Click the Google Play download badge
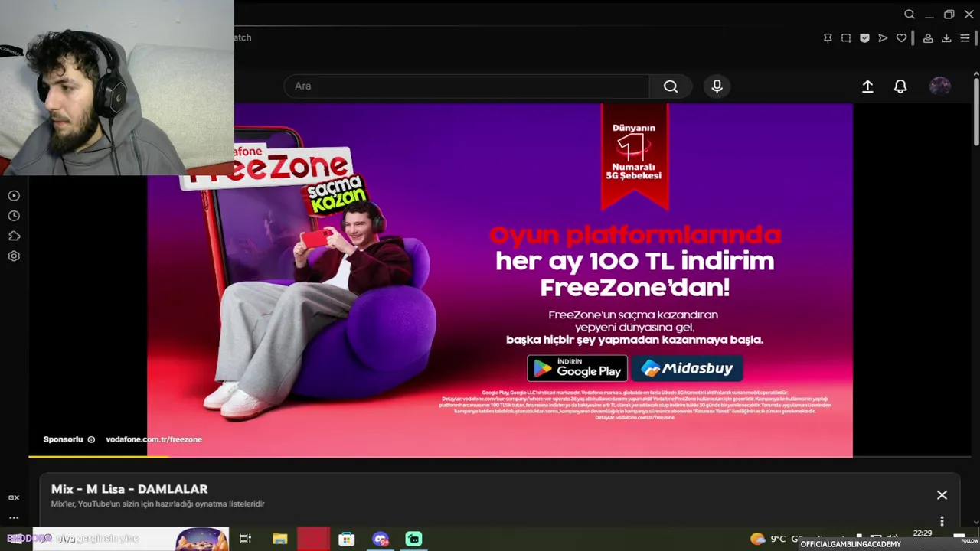980x551 pixels. [577, 368]
